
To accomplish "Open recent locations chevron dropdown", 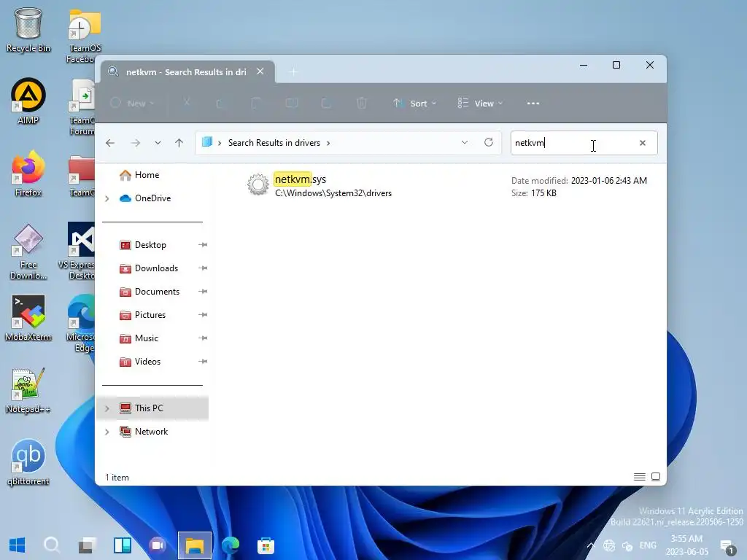I will (x=158, y=143).
